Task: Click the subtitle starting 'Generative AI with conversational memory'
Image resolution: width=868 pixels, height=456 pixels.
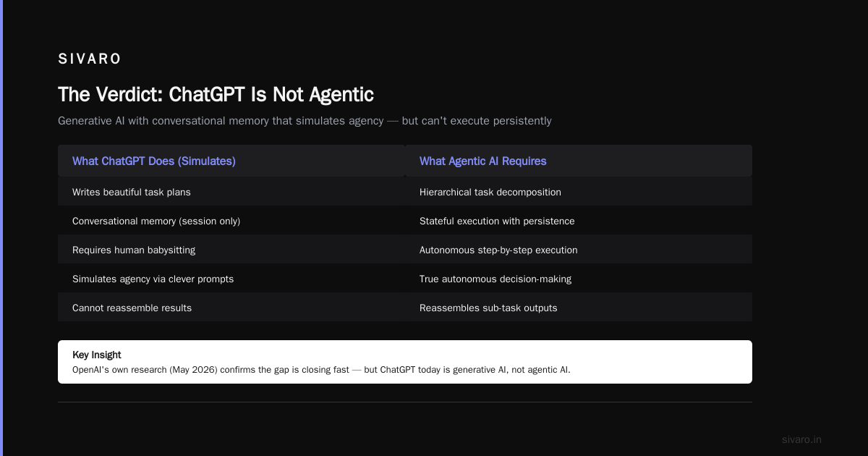Action: click(x=305, y=121)
